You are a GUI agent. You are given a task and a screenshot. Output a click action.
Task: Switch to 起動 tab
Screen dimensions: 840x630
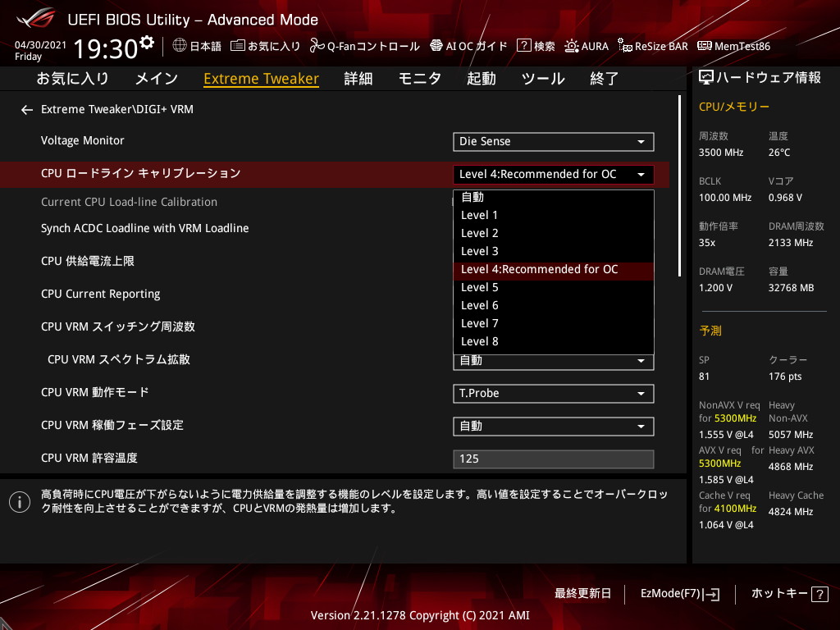tap(481, 79)
